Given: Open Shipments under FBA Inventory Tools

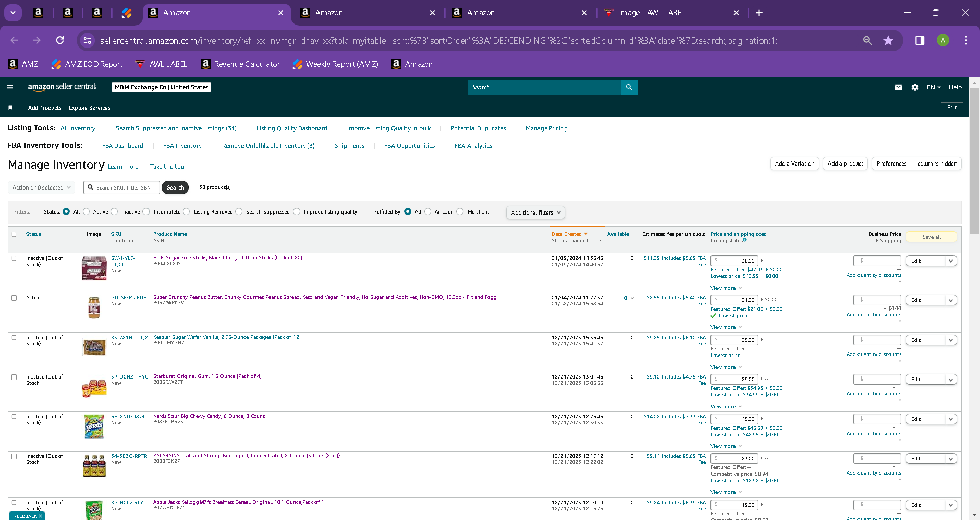Looking at the screenshot, I should [350, 146].
